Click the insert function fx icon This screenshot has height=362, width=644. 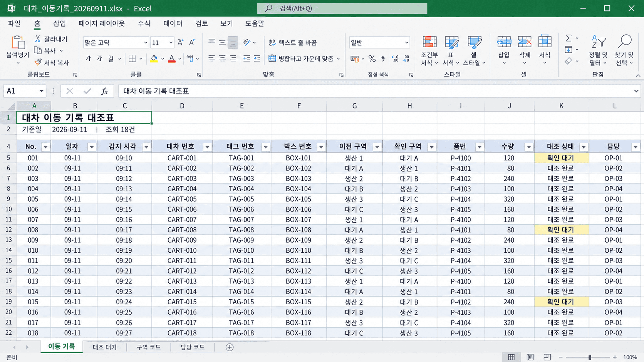click(104, 91)
